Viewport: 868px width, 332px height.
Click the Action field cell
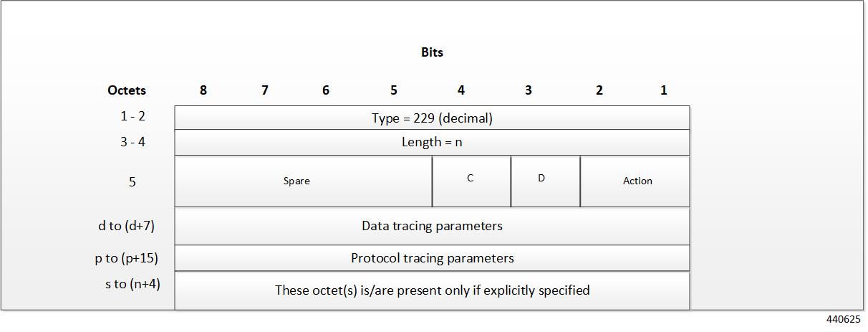point(635,181)
